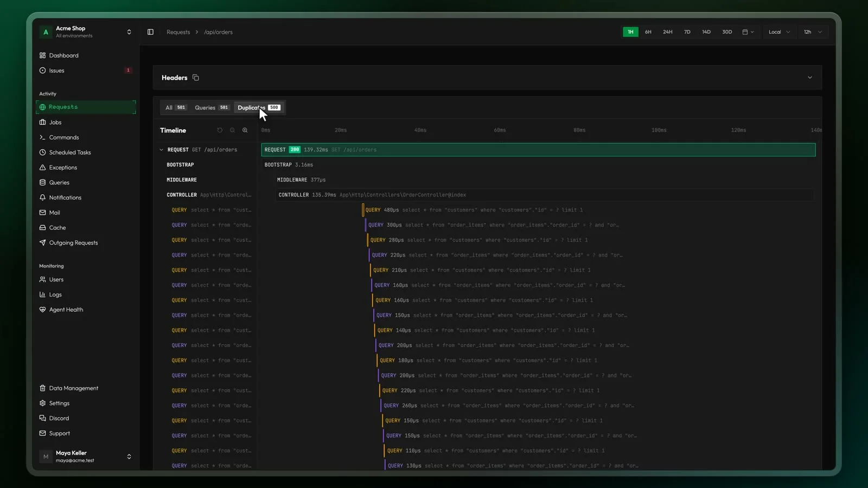
Task: Open the Agent Health heart icon
Action: click(x=42, y=310)
